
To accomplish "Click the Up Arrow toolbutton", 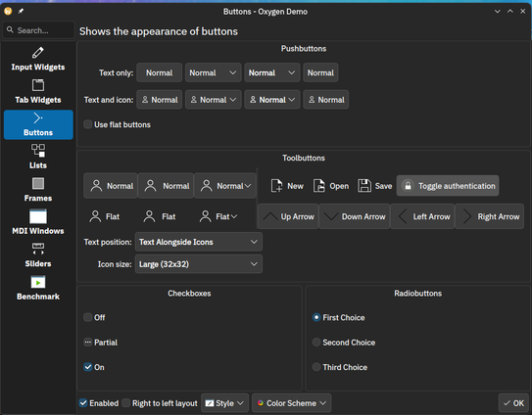I will (288, 216).
